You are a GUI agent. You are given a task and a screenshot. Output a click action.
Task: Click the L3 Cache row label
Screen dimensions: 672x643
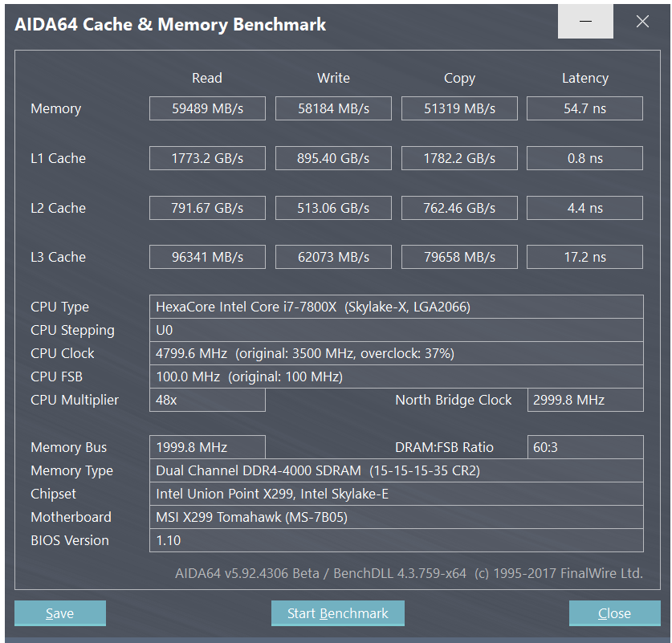pyautogui.click(x=59, y=257)
